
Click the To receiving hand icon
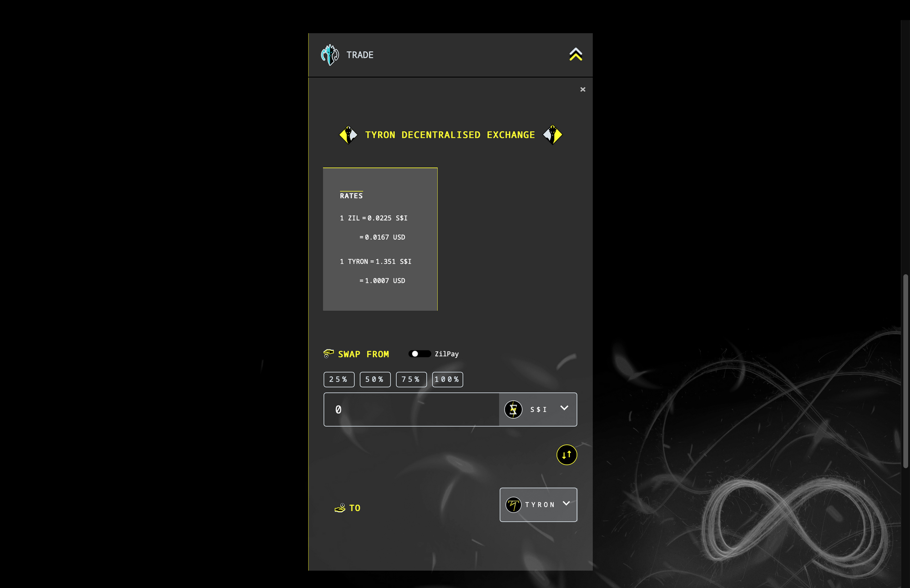pos(340,508)
